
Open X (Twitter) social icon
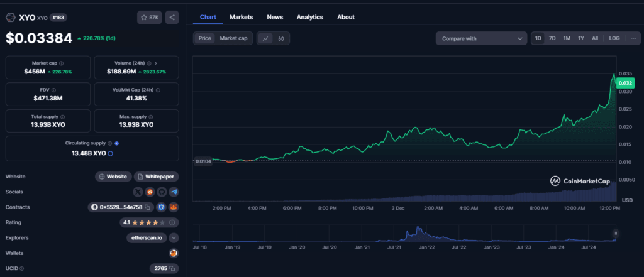point(138,192)
